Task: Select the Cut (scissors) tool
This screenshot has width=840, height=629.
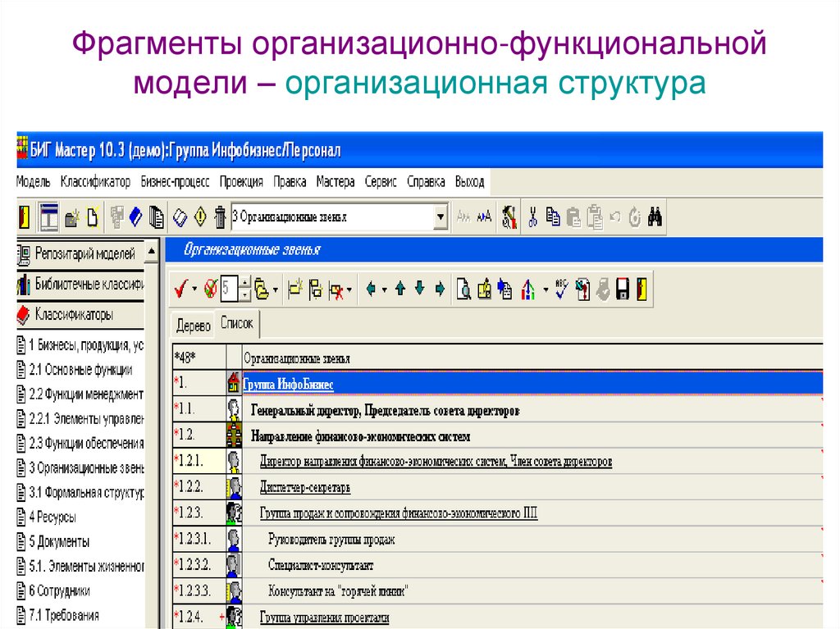Action: (x=533, y=217)
